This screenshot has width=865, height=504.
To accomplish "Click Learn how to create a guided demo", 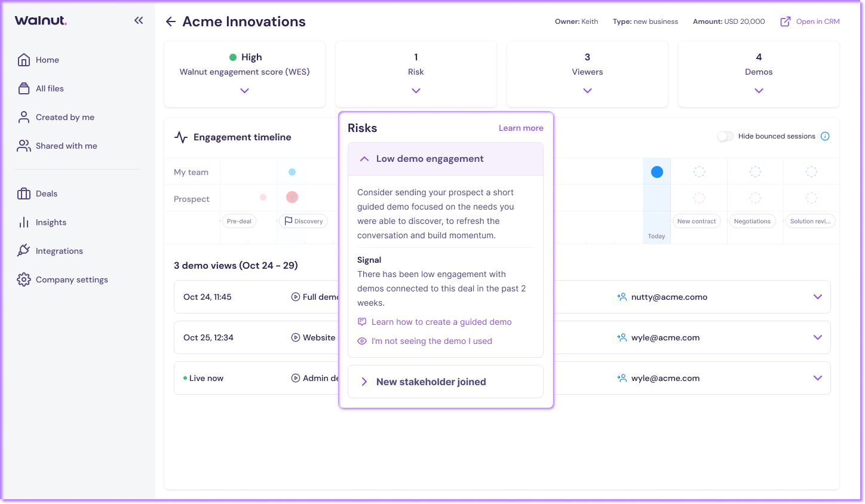I will [441, 322].
